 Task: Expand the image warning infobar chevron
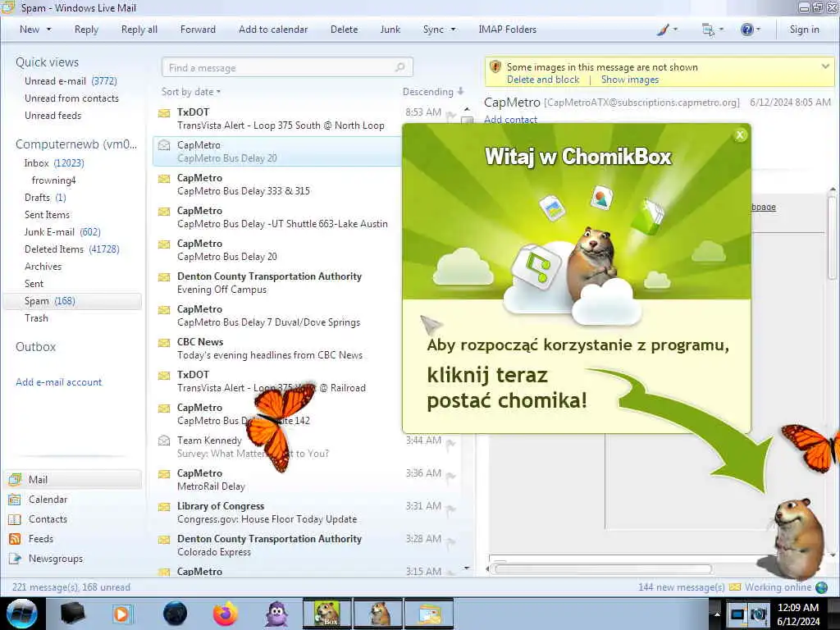(825, 66)
